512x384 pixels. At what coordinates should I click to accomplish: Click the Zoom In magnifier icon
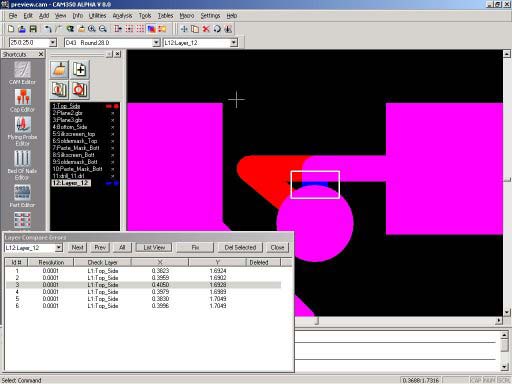click(92, 29)
